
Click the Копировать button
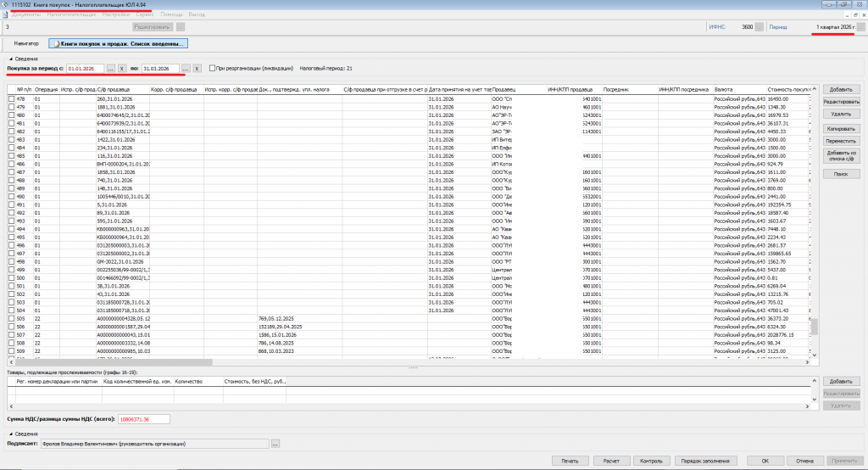(841, 129)
